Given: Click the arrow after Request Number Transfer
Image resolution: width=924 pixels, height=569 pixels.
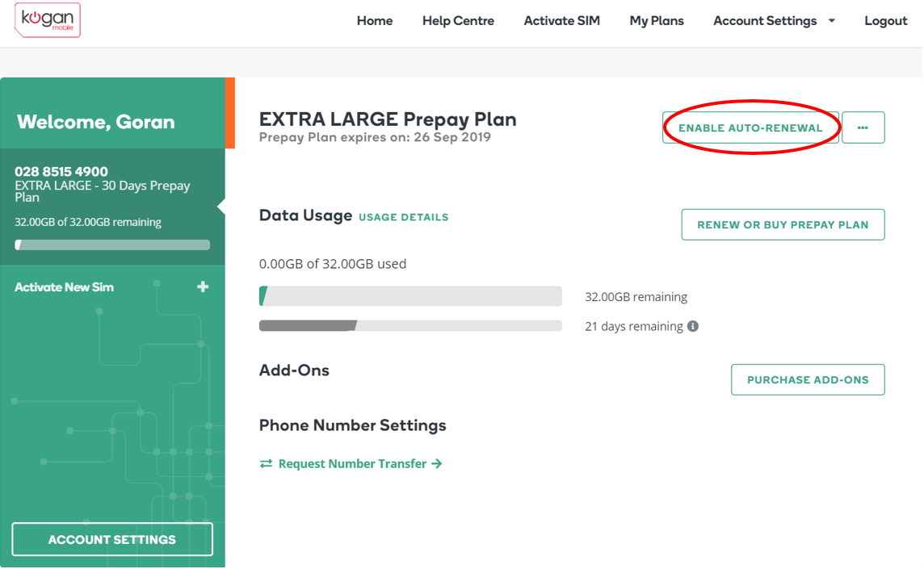Looking at the screenshot, I should click(437, 464).
